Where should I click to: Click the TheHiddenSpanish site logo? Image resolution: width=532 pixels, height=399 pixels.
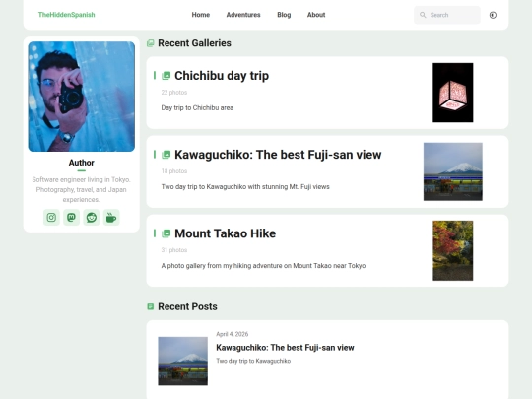coord(67,15)
